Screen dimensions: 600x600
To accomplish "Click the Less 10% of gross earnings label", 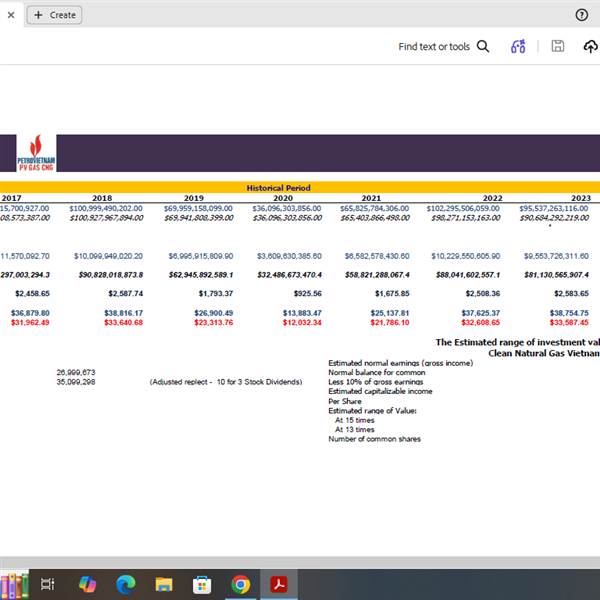I will pyautogui.click(x=376, y=382).
